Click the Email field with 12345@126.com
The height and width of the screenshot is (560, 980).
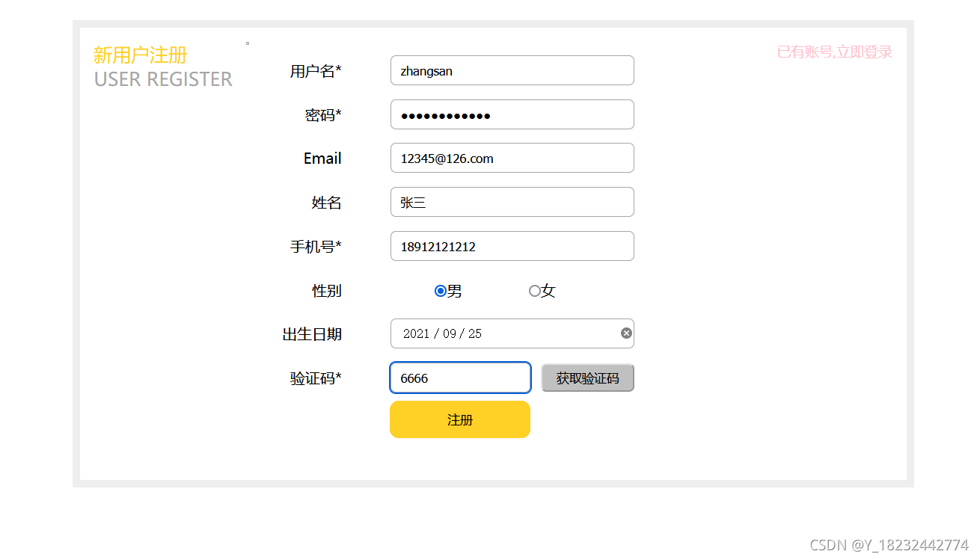(x=512, y=158)
